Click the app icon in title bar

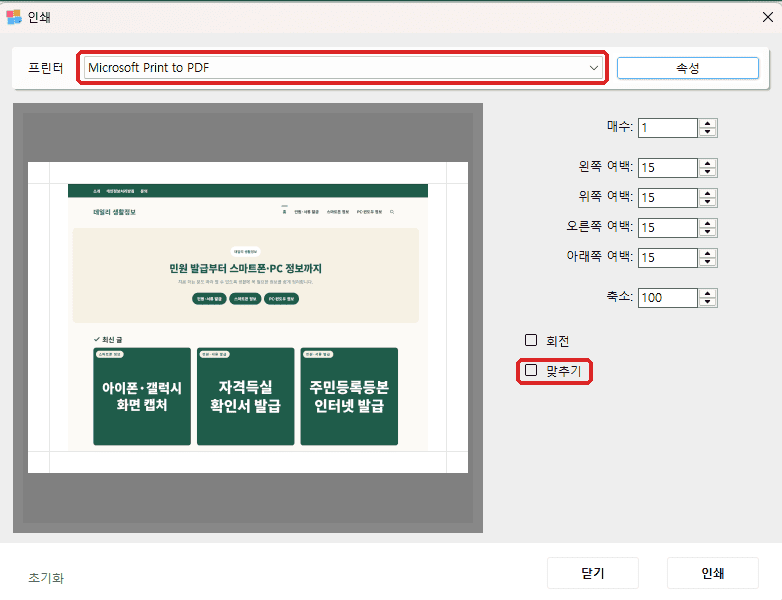pos(13,17)
